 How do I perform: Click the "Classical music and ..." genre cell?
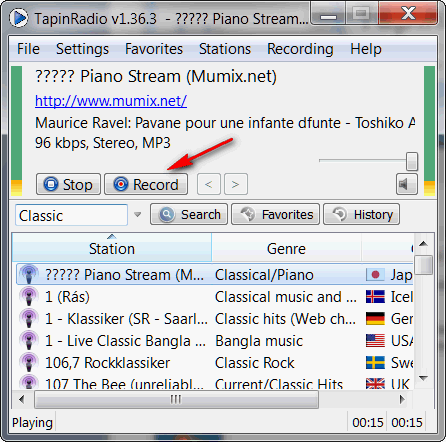click(x=286, y=297)
